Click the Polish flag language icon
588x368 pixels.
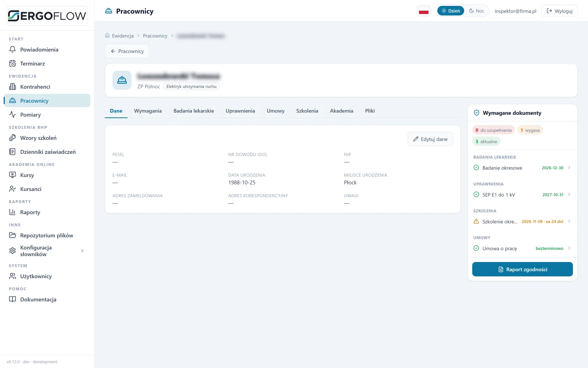point(424,11)
